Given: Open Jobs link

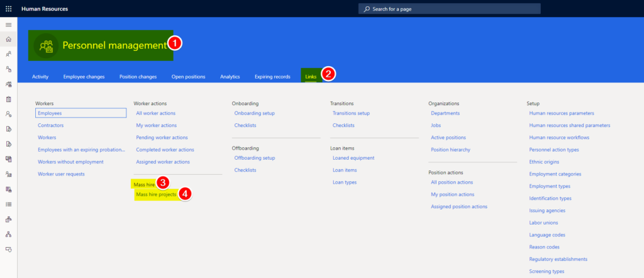Looking at the screenshot, I should tap(436, 125).
